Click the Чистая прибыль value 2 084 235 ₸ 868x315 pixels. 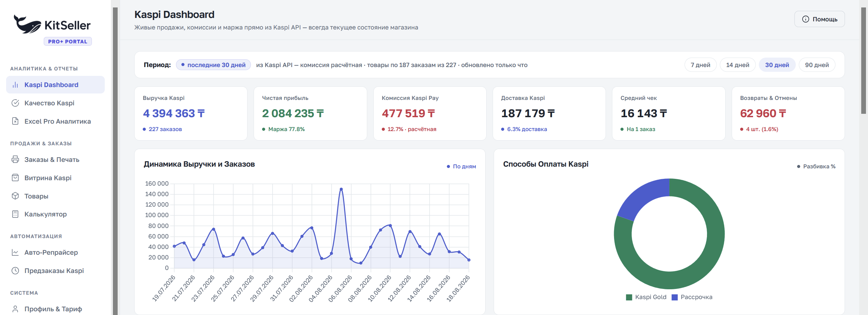pyautogui.click(x=293, y=113)
